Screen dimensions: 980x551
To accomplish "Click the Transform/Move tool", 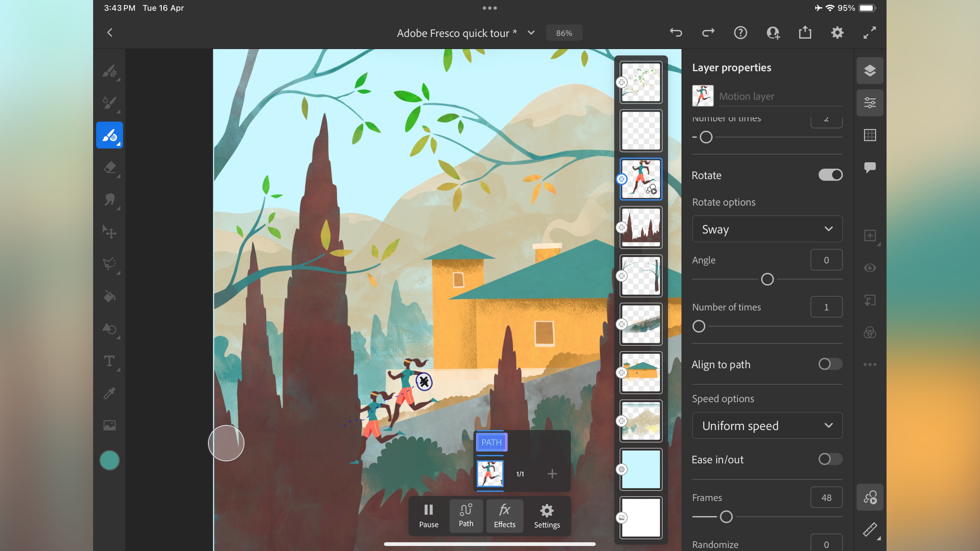I will [110, 231].
